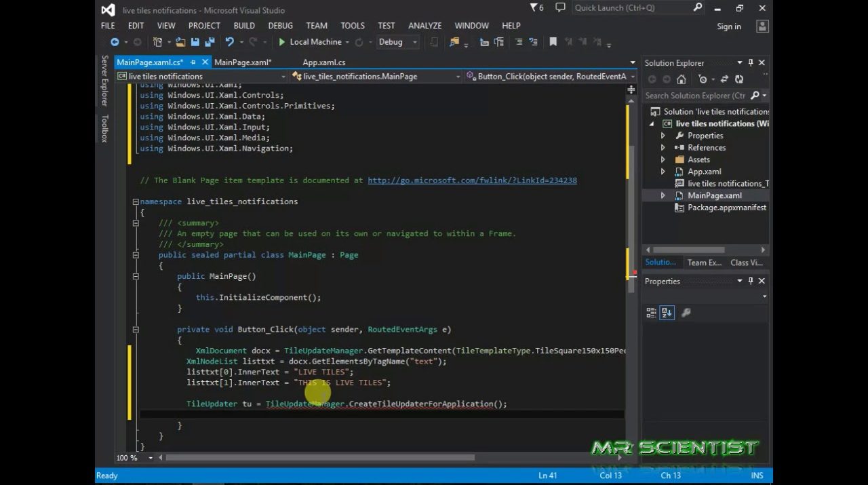The width and height of the screenshot is (868, 485).
Task: Expand the Assets folder node
Action: 663,160
